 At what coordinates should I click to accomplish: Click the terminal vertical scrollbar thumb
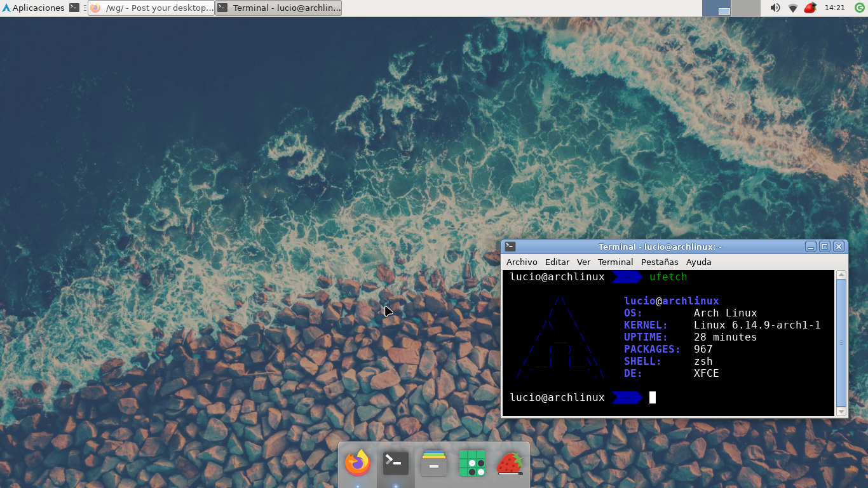click(841, 343)
